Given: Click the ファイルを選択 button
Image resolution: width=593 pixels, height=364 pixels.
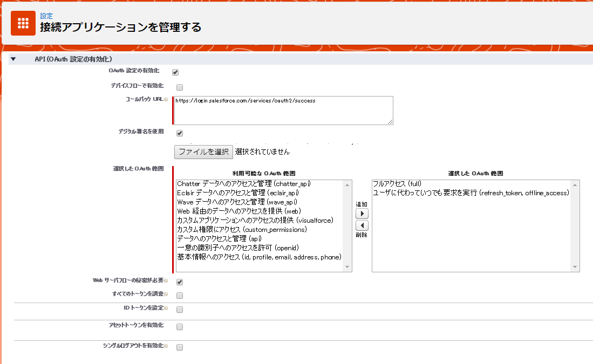Looking at the screenshot, I should point(203,152).
